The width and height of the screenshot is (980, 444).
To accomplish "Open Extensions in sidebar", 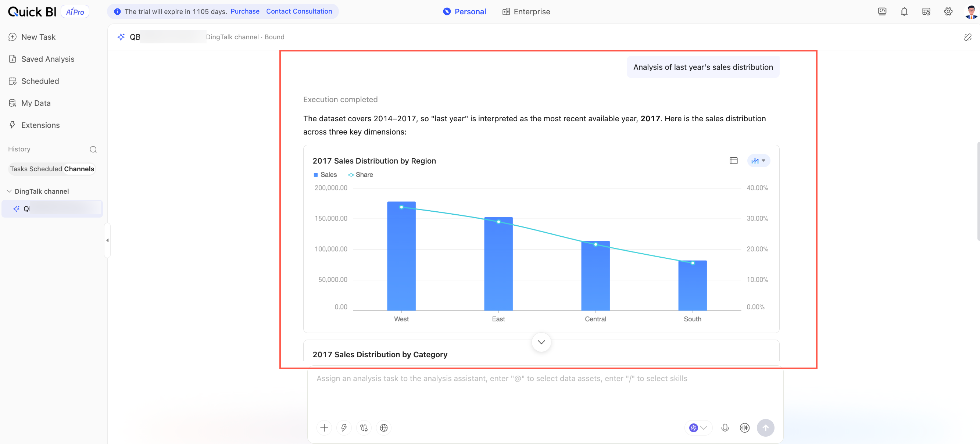I will tap(34, 125).
